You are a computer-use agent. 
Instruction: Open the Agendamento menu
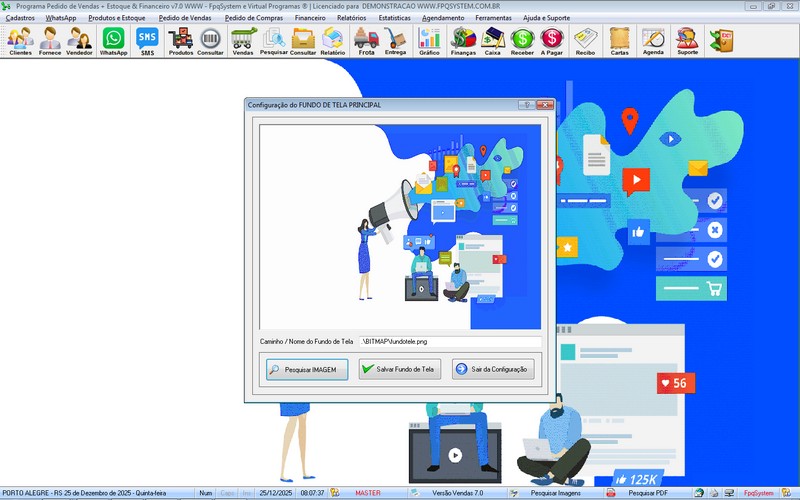click(x=443, y=18)
